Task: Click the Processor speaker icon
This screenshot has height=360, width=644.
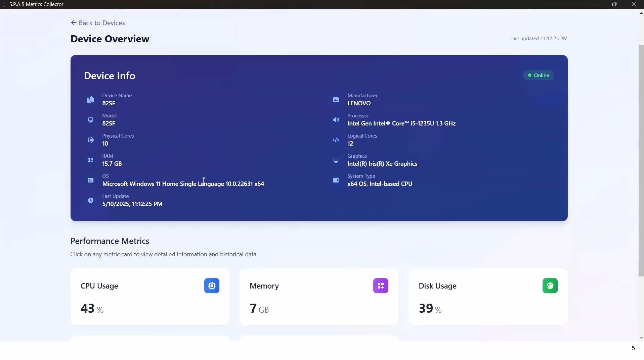Action: (336, 120)
